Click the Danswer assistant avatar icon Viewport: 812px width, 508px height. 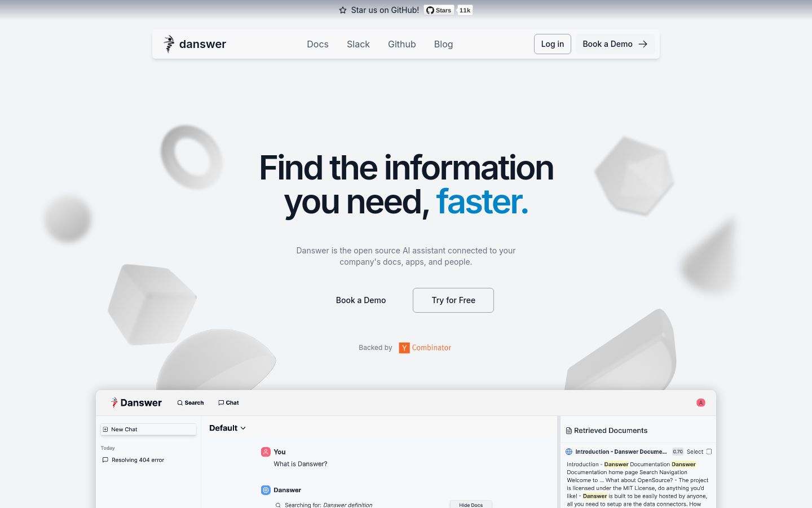point(266,490)
